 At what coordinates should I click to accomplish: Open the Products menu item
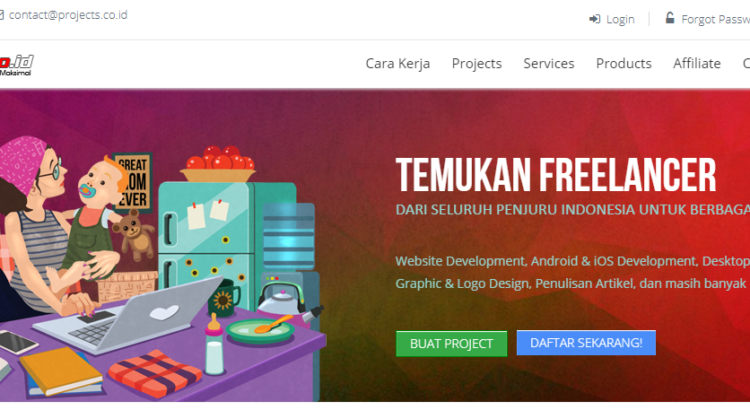point(624,64)
